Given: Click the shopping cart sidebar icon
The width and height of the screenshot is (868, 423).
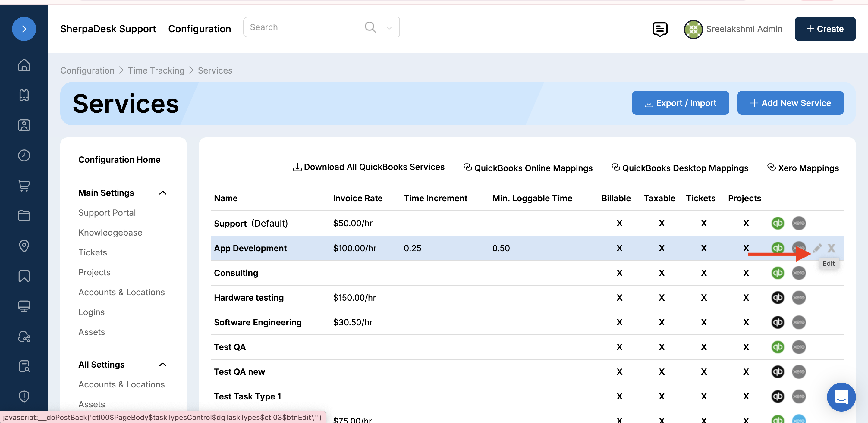Looking at the screenshot, I should (24, 185).
